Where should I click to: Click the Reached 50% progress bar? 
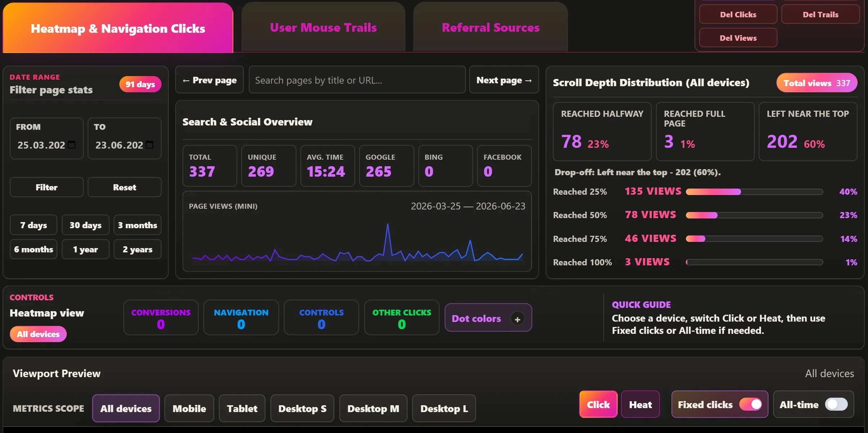pyautogui.click(x=754, y=215)
